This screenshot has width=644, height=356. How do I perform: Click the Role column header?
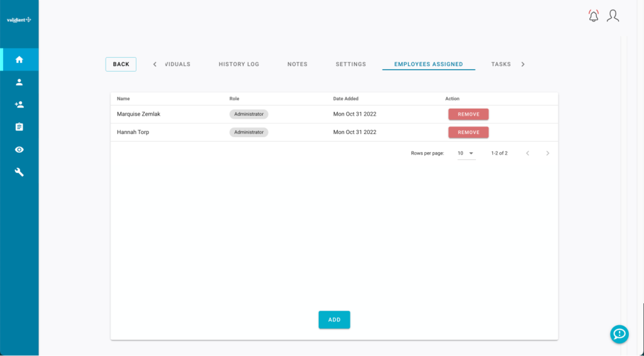point(234,99)
